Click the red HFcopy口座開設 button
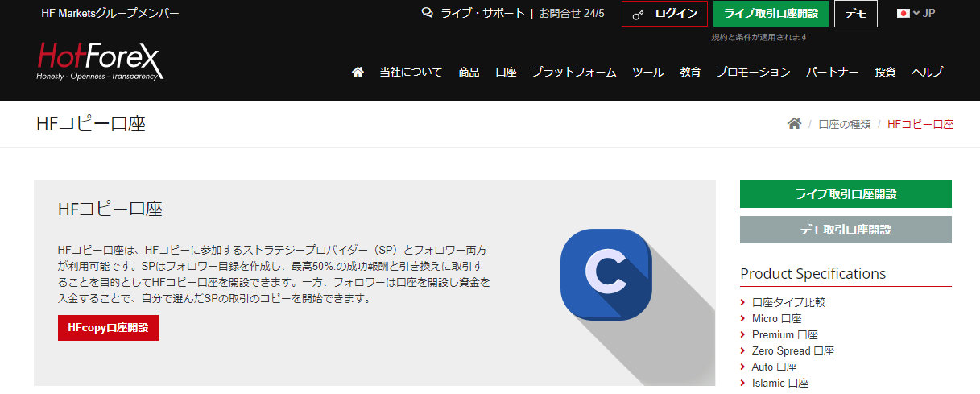980x394 pixels. pos(108,328)
